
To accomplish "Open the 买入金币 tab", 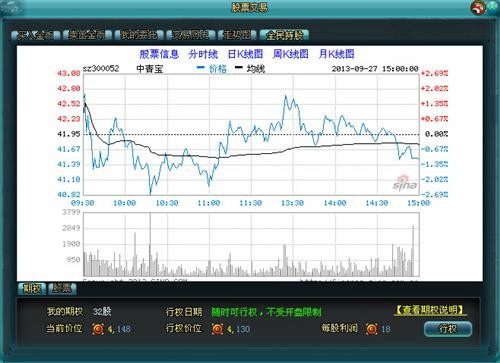I will coord(35,35).
